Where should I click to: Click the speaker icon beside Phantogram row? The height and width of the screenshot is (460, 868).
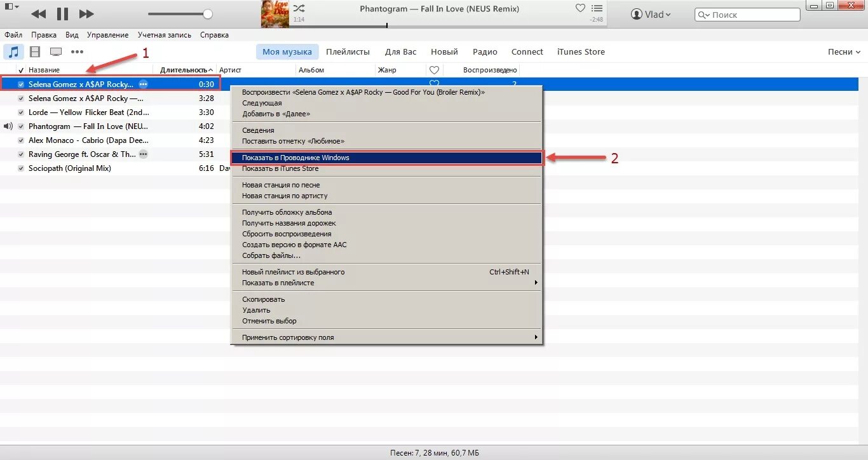point(8,126)
